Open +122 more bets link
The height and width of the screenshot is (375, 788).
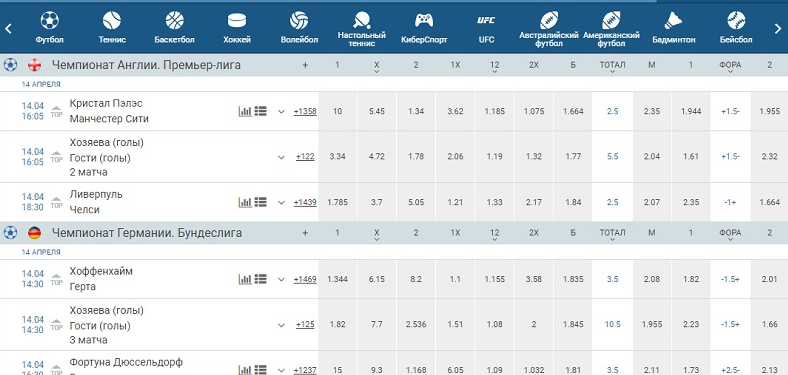pyautogui.click(x=305, y=157)
